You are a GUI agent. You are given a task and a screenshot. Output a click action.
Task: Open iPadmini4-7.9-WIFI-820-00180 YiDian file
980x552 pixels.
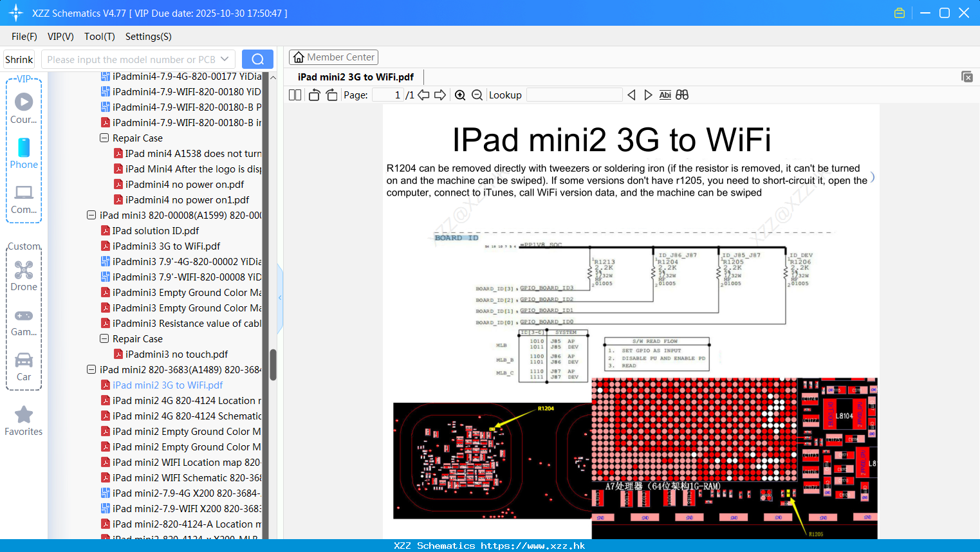tap(187, 91)
